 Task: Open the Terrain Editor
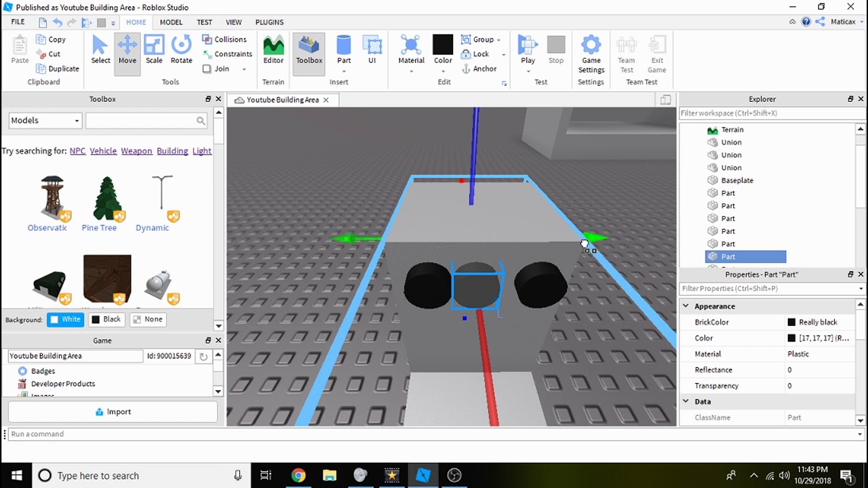click(273, 49)
